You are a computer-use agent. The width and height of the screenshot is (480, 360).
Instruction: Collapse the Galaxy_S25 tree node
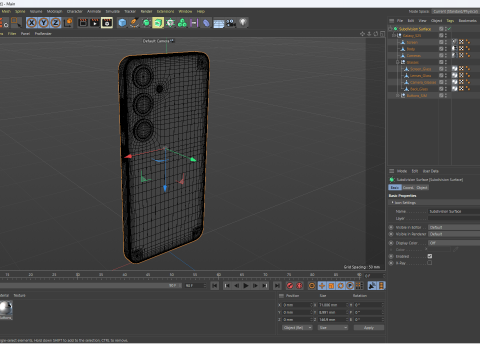pyautogui.click(x=394, y=35)
